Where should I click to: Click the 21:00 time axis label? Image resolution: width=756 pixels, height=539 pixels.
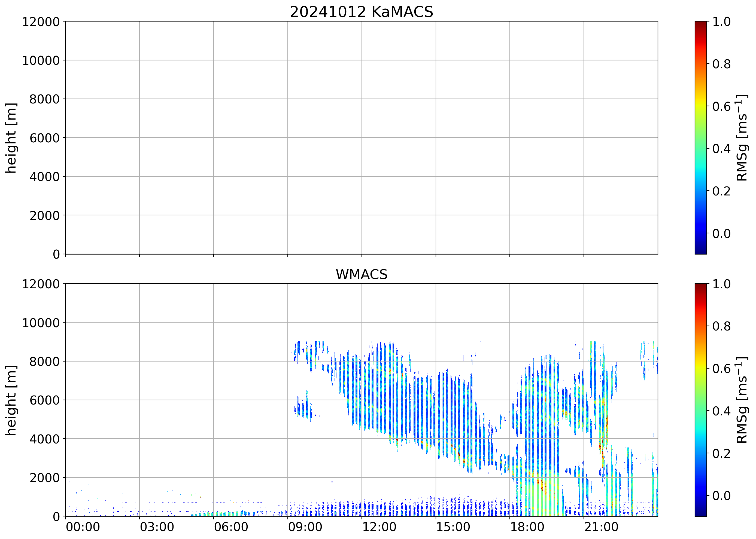click(x=601, y=527)
